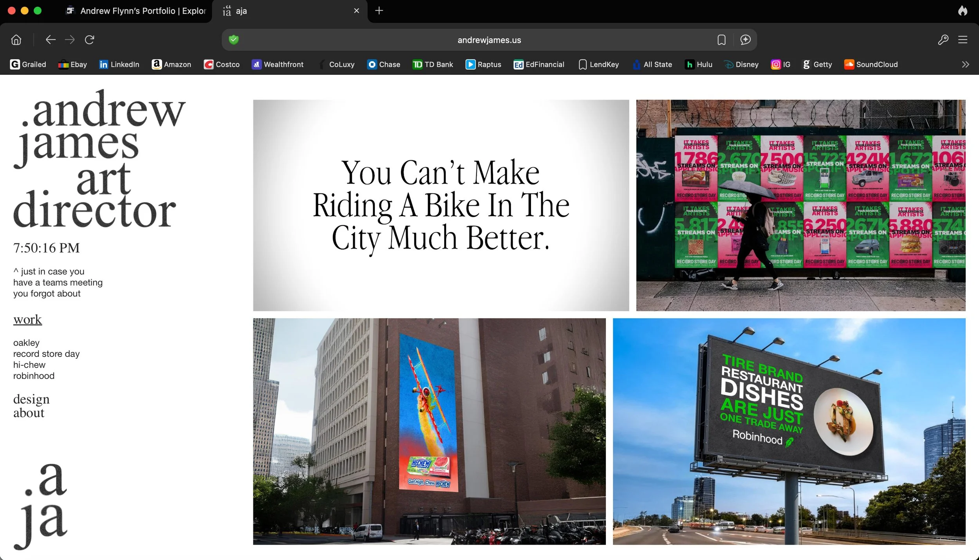
Task: Click the fire icon in title bar
Action: [x=963, y=11]
